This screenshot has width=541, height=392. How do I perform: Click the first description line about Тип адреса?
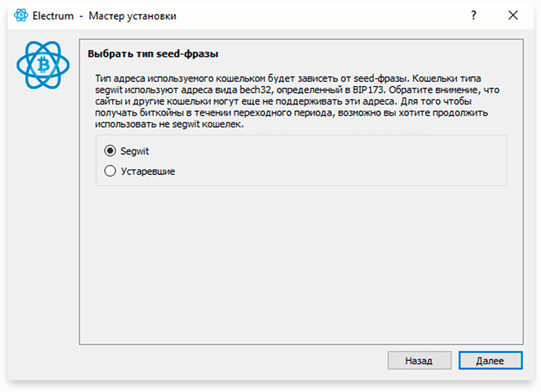(288, 78)
